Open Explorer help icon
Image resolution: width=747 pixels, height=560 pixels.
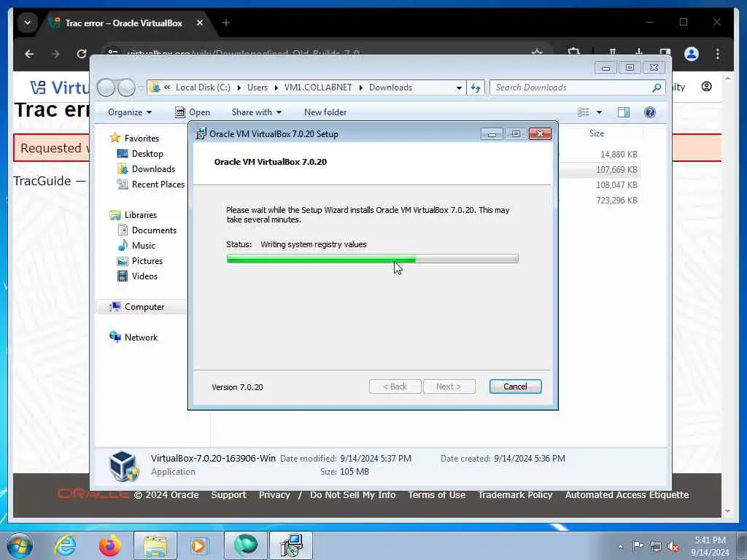(x=649, y=112)
